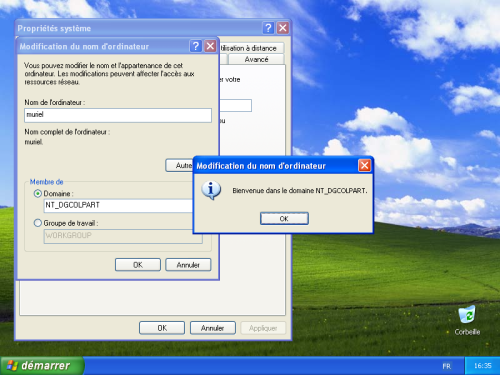The height and width of the screenshot is (375, 500).
Task: Close the computer name change dialog
Action: 210,46
